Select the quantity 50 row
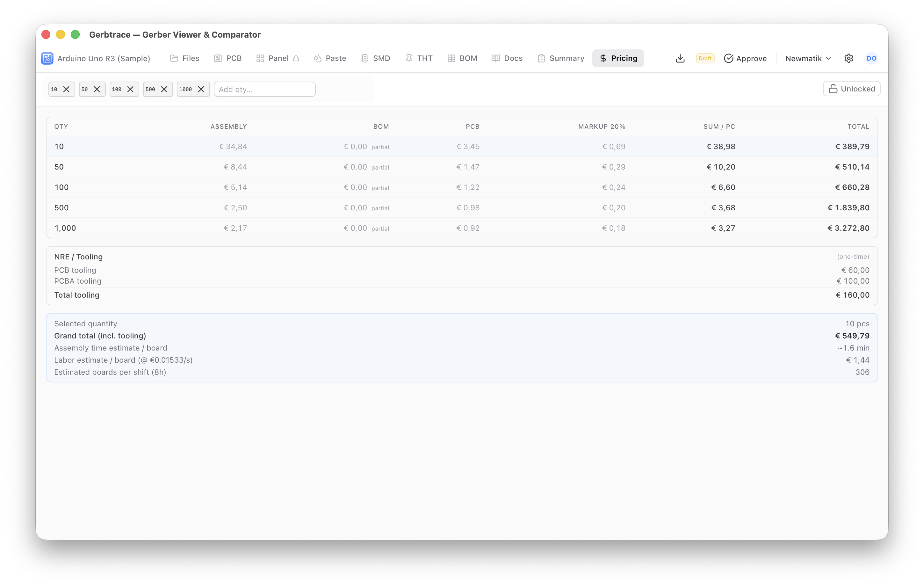This screenshot has width=924, height=587. point(462,167)
